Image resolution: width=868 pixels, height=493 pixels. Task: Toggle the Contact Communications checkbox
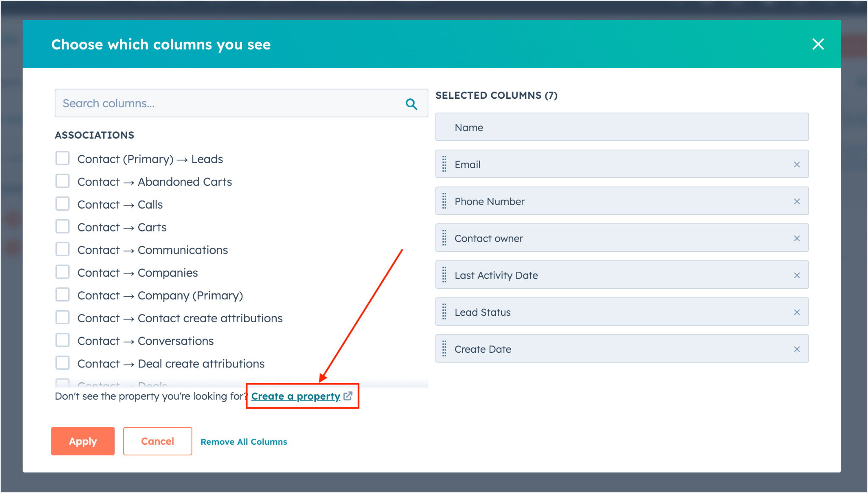click(x=64, y=250)
